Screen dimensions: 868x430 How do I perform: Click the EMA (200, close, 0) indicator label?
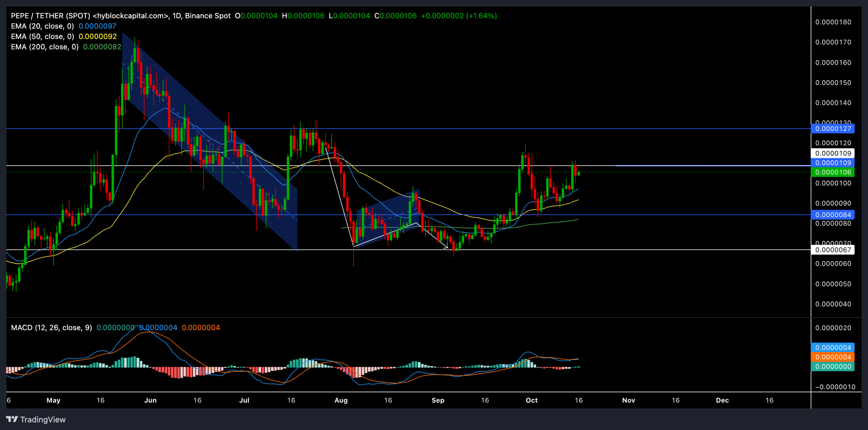pos(45,47)
